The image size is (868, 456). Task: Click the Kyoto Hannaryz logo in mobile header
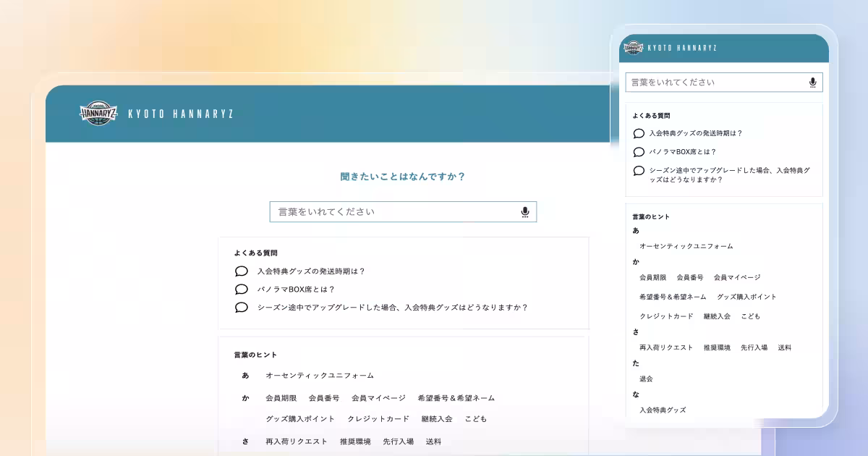[x=634, y=48]
